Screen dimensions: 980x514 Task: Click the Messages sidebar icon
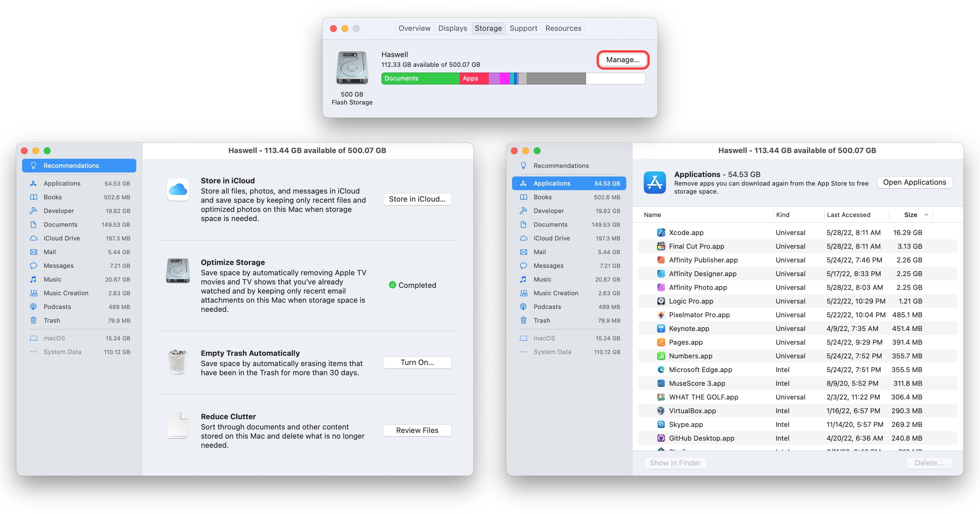33,265
